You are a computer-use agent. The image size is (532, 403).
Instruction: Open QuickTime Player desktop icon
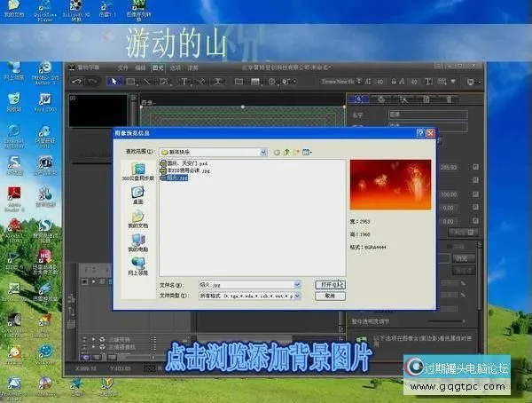[45, 11]
